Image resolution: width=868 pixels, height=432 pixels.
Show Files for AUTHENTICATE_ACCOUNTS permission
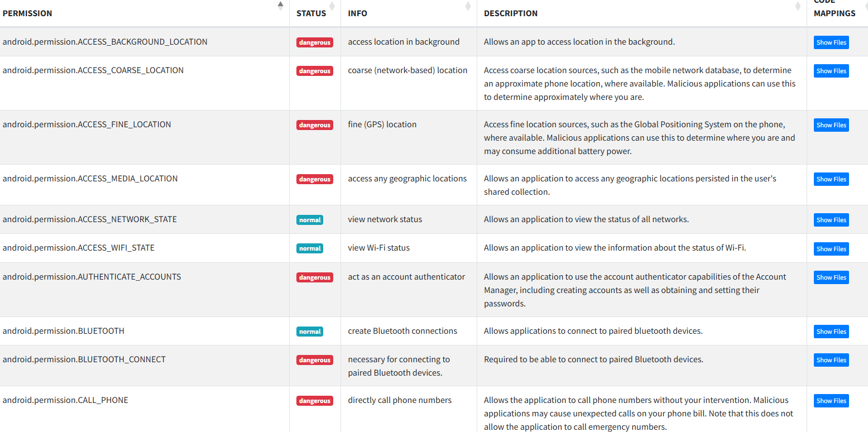(x=831, y=277)
